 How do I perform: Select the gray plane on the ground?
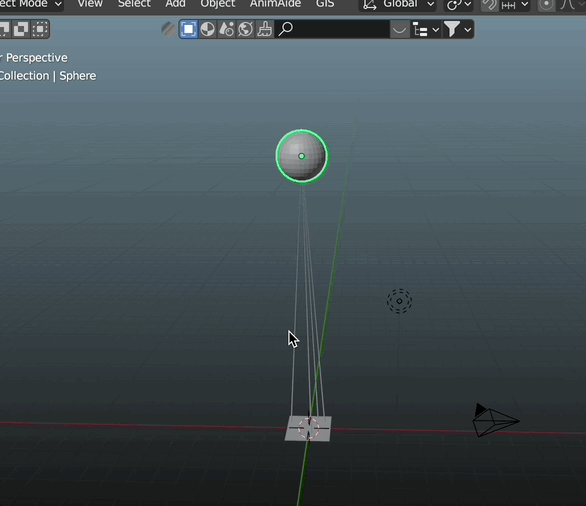pyautogui.click(x=308, y=428)
